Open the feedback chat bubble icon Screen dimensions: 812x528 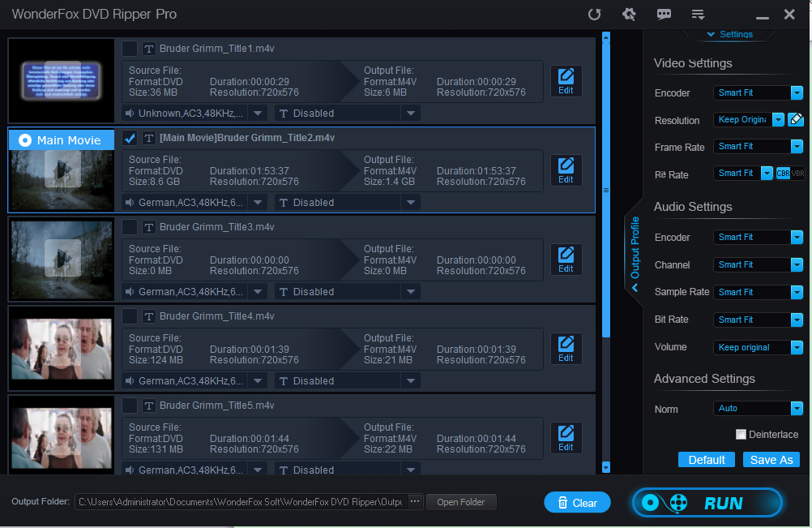(664, 14)
